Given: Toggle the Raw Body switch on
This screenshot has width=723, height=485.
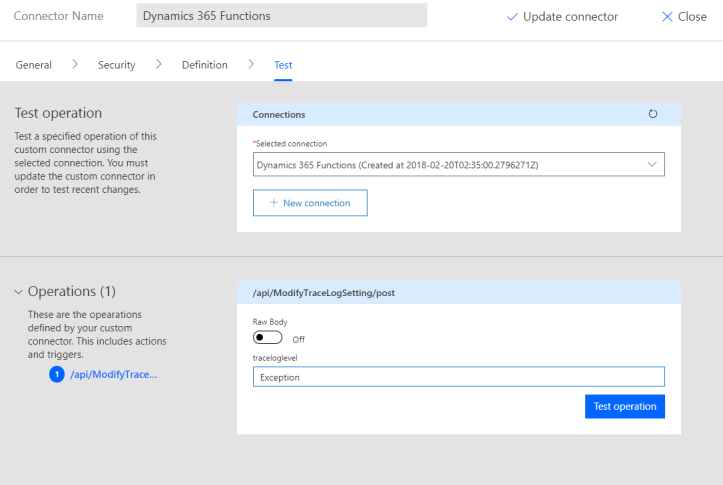Looking at the screenshot, I should pyautogui.click(x=269, y=338).
